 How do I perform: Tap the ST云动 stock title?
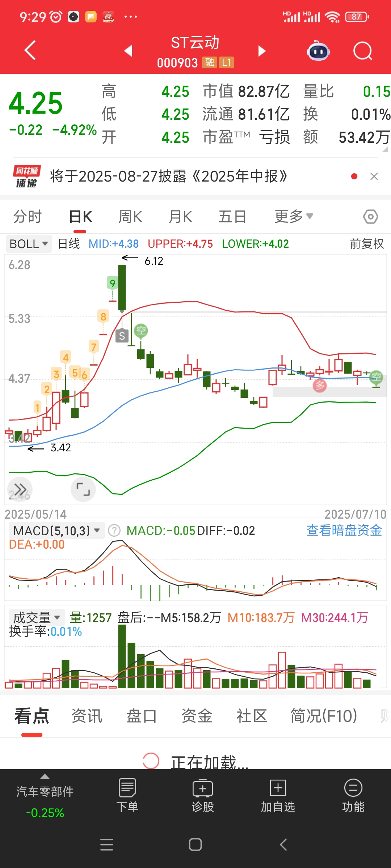(195, 43)
